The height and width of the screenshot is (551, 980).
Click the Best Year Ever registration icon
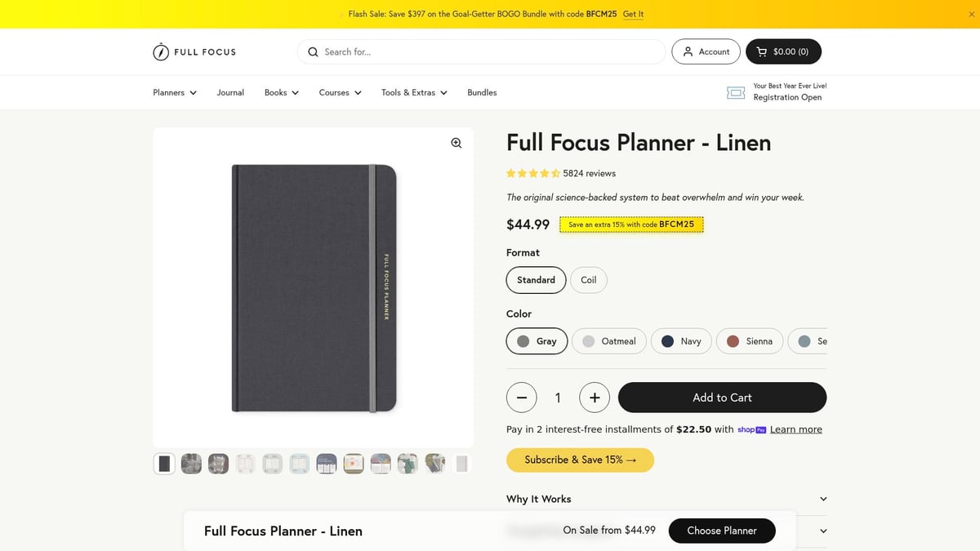tap(735, 92)
